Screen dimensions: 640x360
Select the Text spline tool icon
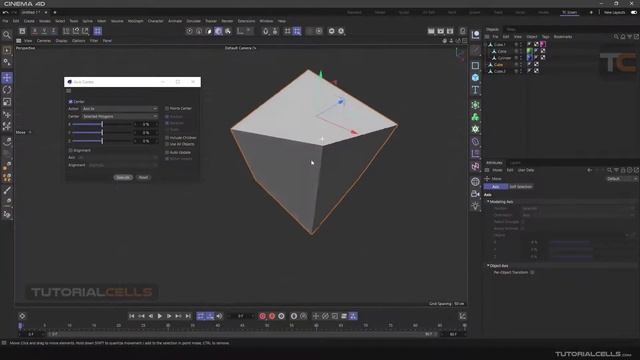475,90
